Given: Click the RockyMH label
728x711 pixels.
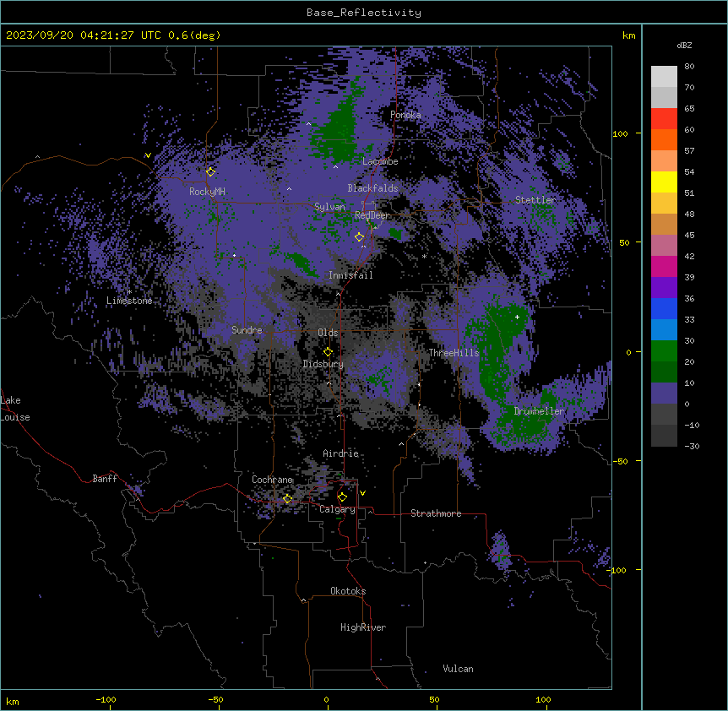Looking at the screenshot, I should point(207,192).
